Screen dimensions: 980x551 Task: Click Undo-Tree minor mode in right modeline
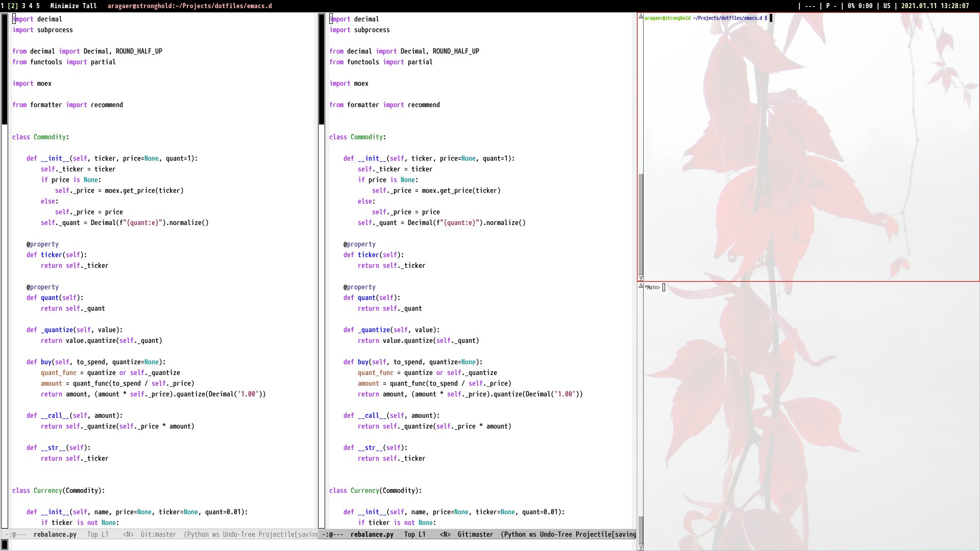click(x=556, y=535)
